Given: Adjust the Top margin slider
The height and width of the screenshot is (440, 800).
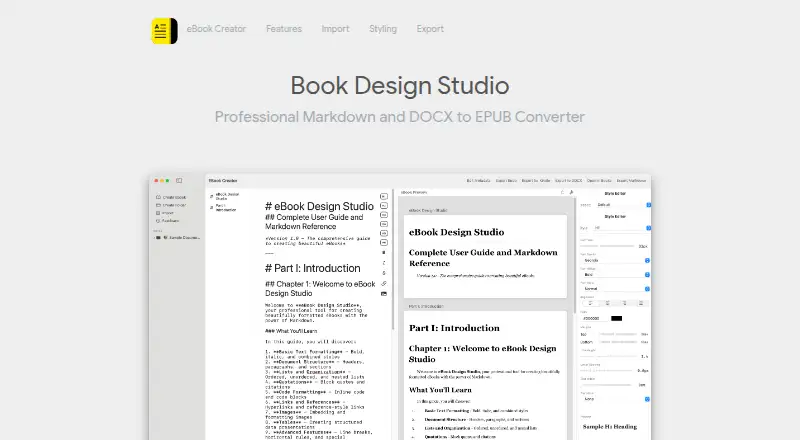Looking at the screenshot, I should pyautogui.click(x=617, y=334).
